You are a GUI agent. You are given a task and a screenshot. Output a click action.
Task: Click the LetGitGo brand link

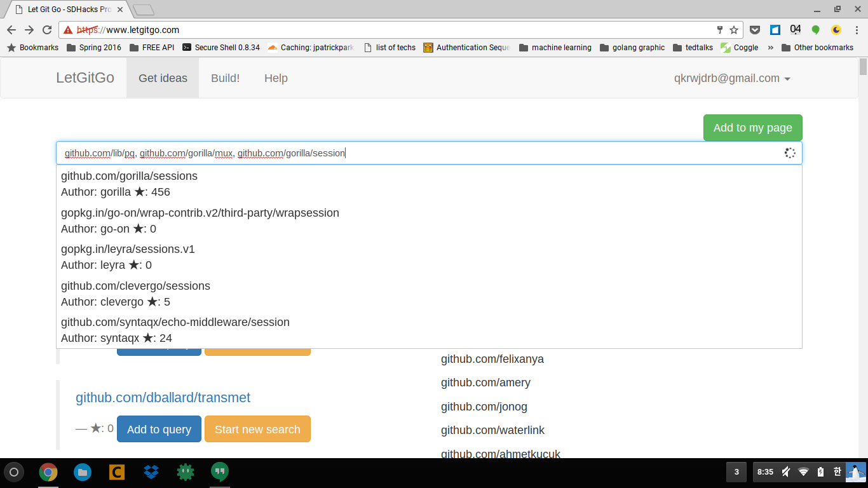click(85, 78)
